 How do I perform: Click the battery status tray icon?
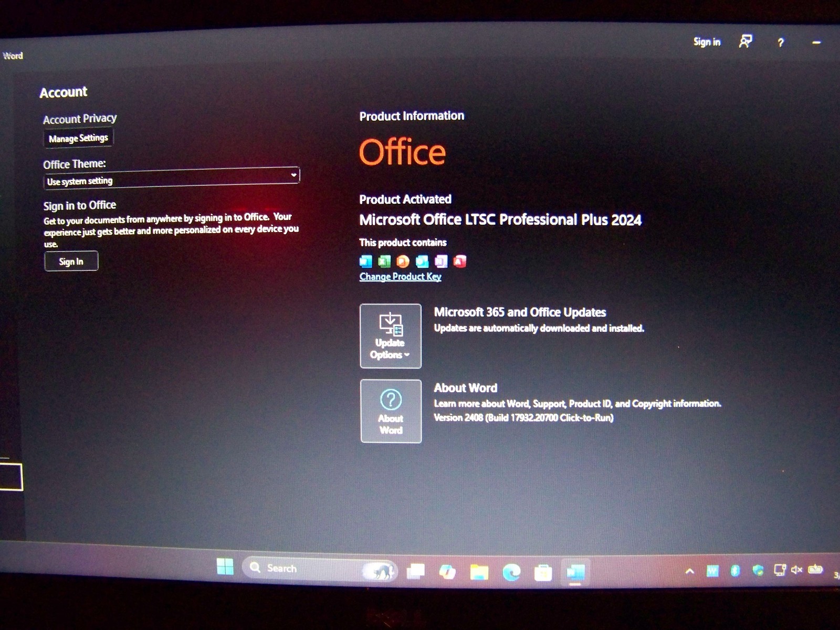[x=815, y=569]
